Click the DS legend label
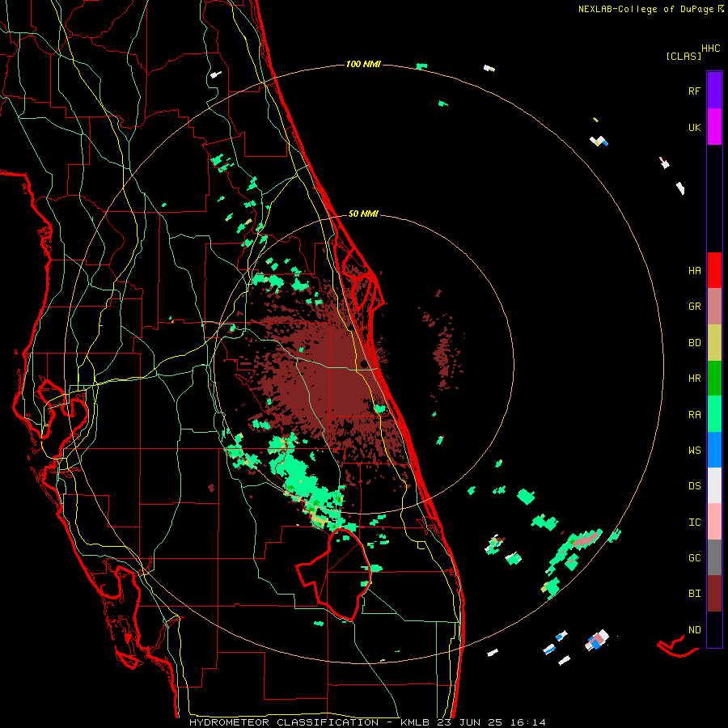 click(694, 486)
